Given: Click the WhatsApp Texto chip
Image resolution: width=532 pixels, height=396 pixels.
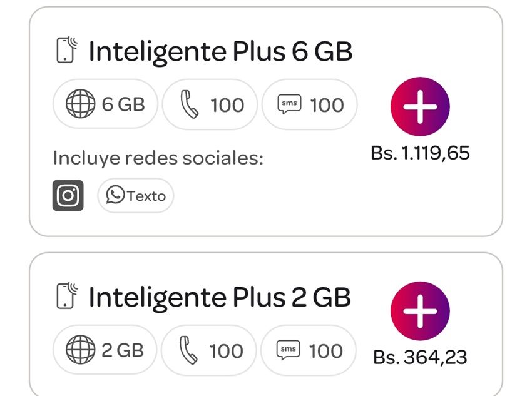Looking at the screenshot, I should click(135, 196).
